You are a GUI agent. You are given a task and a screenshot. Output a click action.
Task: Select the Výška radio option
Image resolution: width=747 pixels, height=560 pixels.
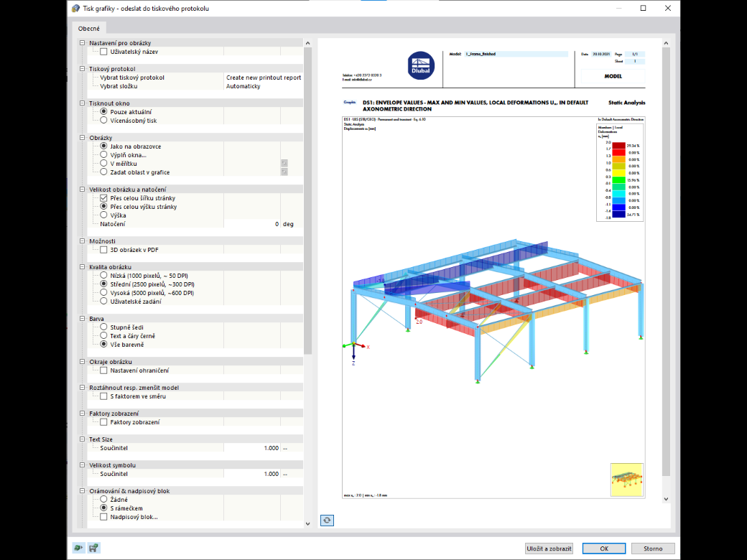(x=103, y=215)
